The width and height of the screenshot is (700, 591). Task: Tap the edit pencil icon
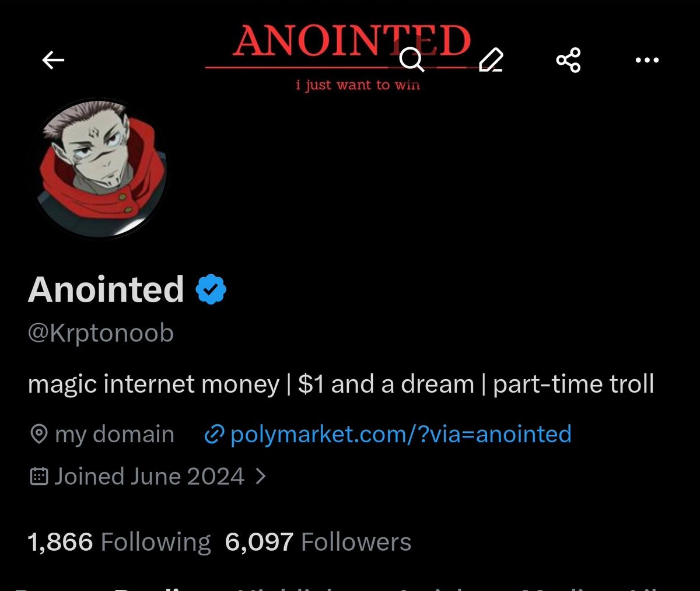pos(491,60)
